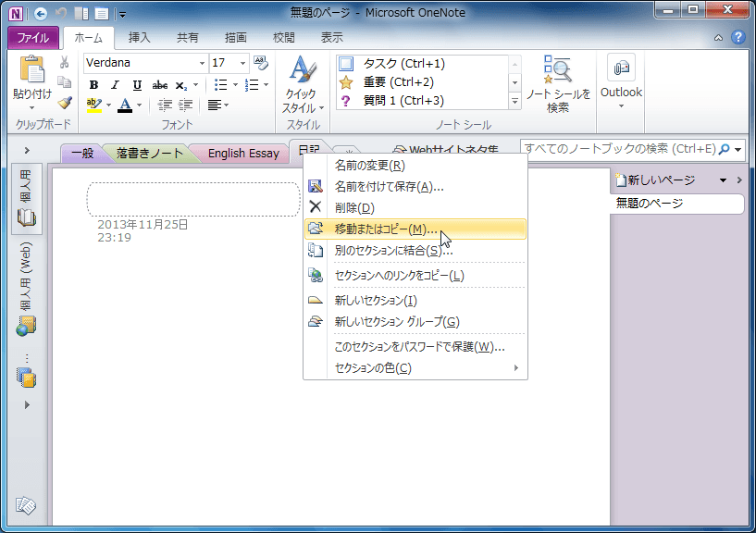
Task: Open the File tab
Action: [33, 38]
